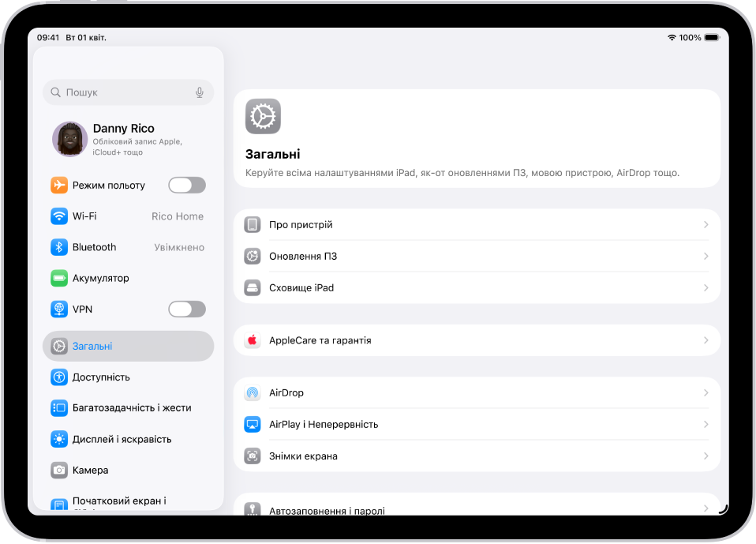Click the magnifier icon in search bar
This screenshot has width=756, height=544.
pyautogui.click(x=56, y=92)
